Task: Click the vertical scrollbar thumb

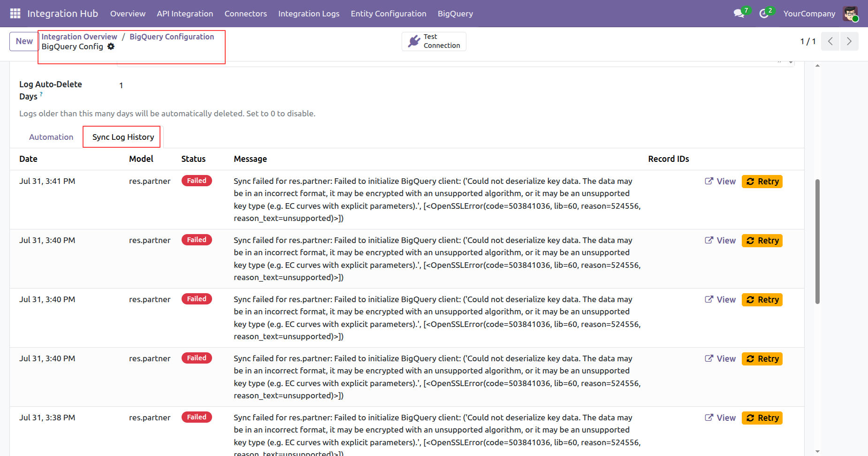Action: pyautogui.click(x=817, y=241)
